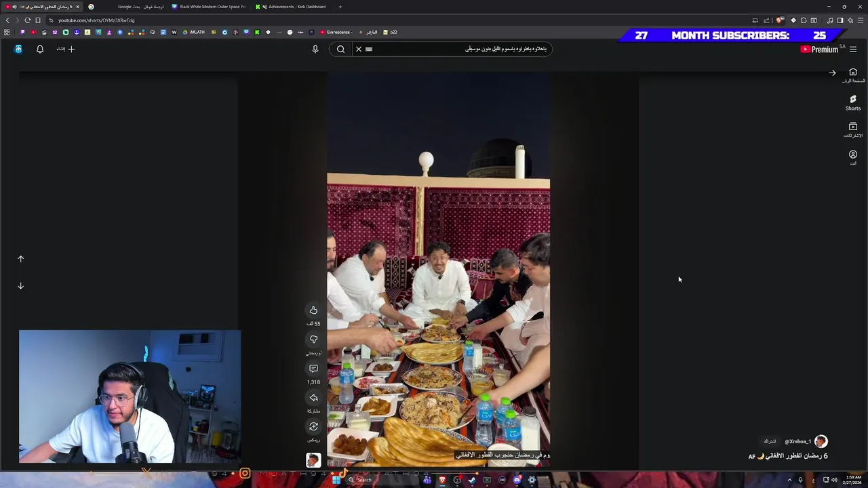Screen dimensions: 868x488
Task: Open the @Xmhoa_1 channel avatar
Action: 821,441
